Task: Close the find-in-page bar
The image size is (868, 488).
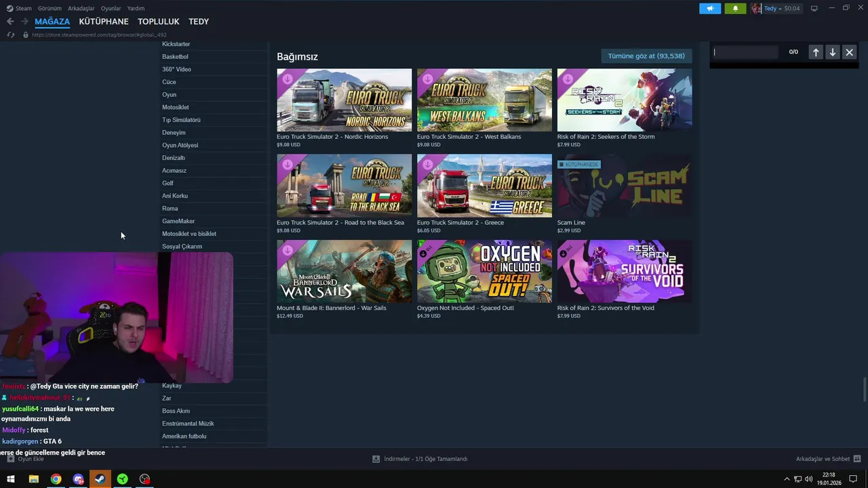Action: [x=849, y=52]
